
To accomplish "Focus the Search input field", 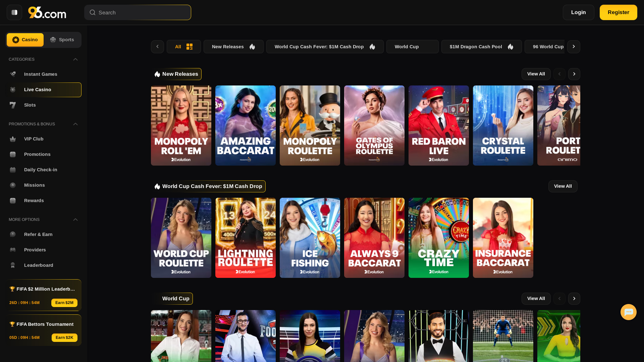I will (x=138, y=12).
